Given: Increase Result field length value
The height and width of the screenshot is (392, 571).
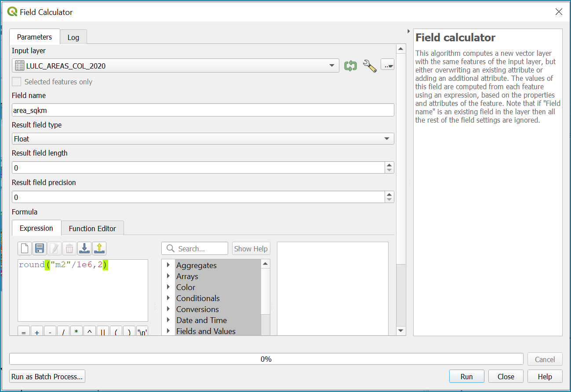Looking at the screenshot, I should tap(389, 165).
